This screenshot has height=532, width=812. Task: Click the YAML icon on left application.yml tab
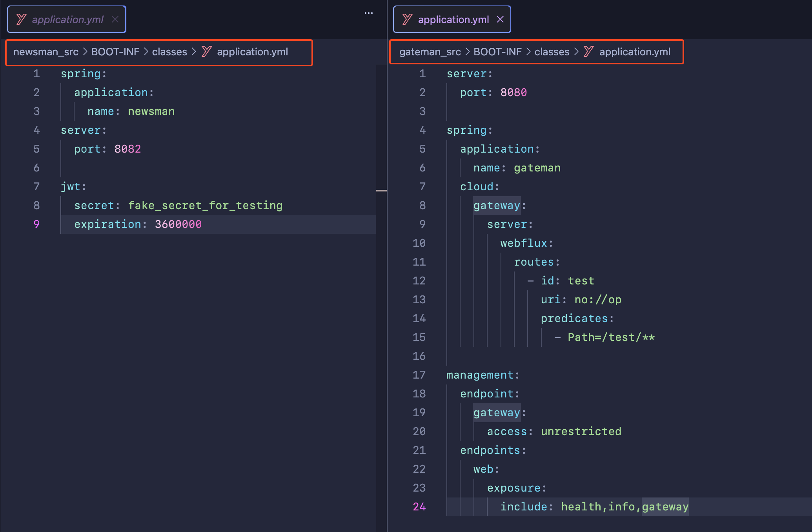[21, 19]
